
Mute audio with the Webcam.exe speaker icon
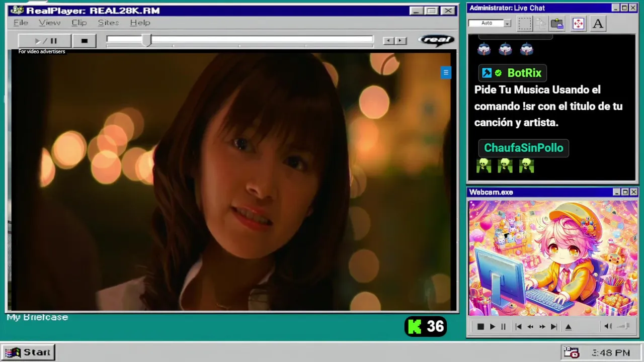click(608, 326)
